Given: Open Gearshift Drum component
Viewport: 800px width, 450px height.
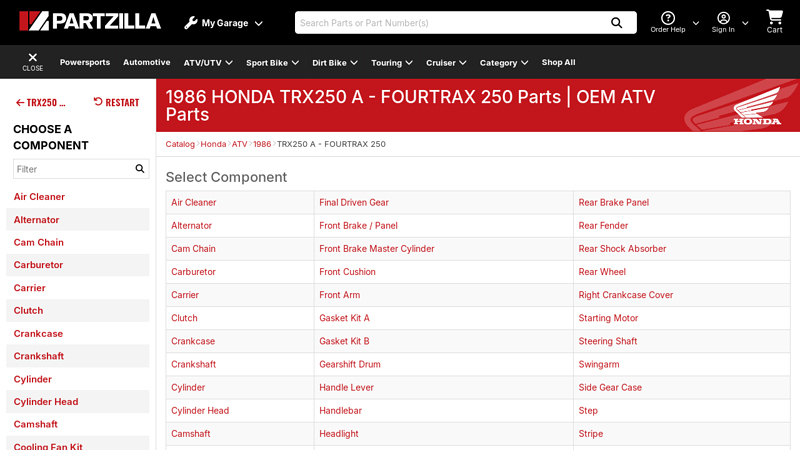Looking at the screenshot, I should click(349, 364).
